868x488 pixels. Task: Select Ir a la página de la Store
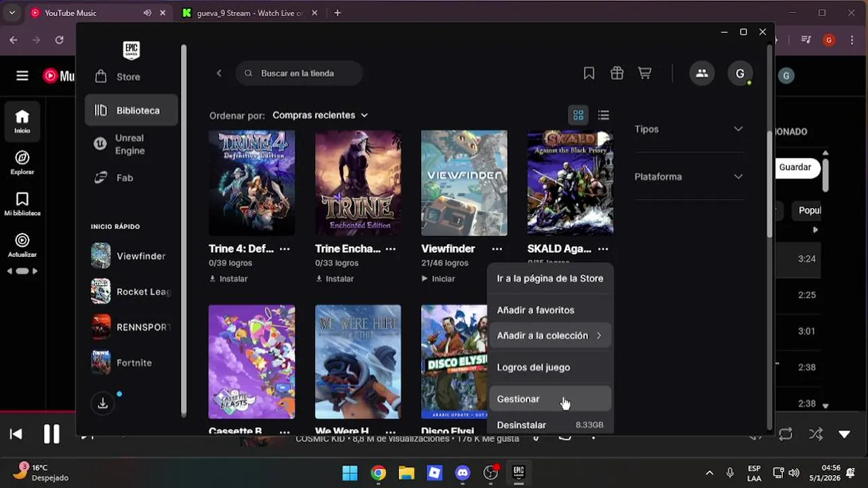tap(550, 278)
